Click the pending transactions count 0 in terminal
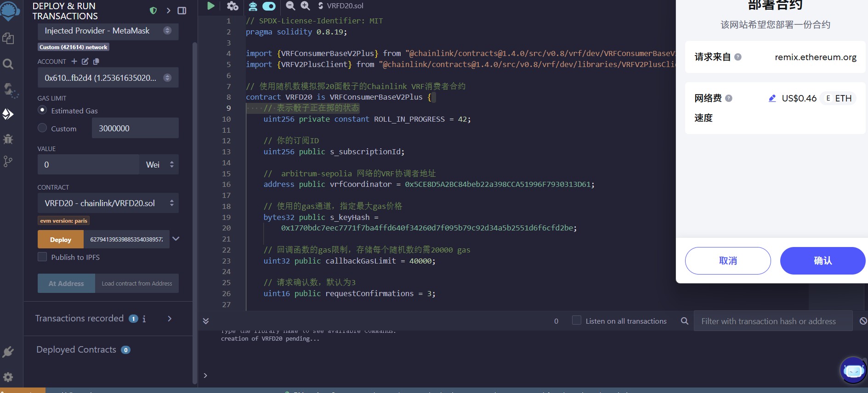 coord(556,321)
